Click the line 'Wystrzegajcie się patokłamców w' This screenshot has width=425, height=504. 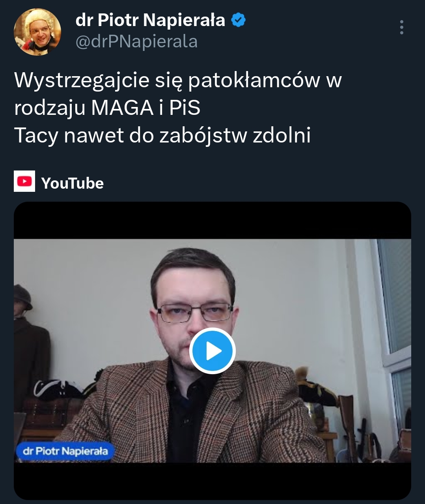coord(178,81)
